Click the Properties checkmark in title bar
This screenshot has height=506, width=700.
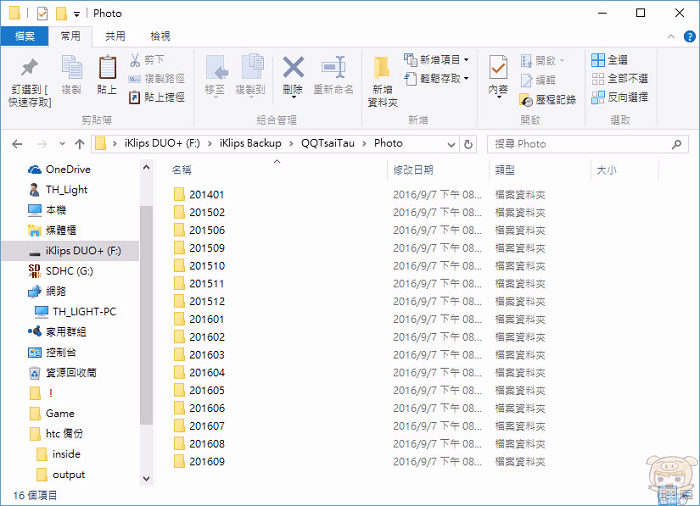pos(42,13)
